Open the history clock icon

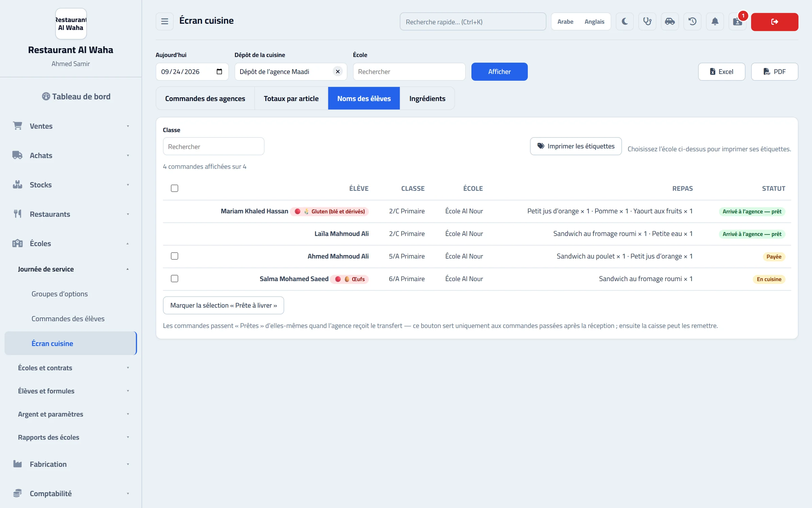[692, 22]
